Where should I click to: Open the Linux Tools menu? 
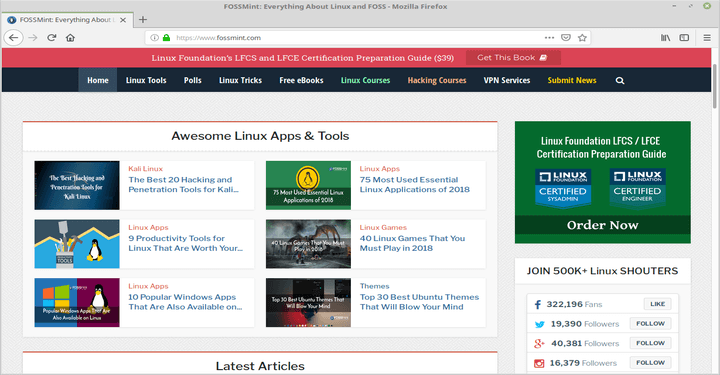146,80
